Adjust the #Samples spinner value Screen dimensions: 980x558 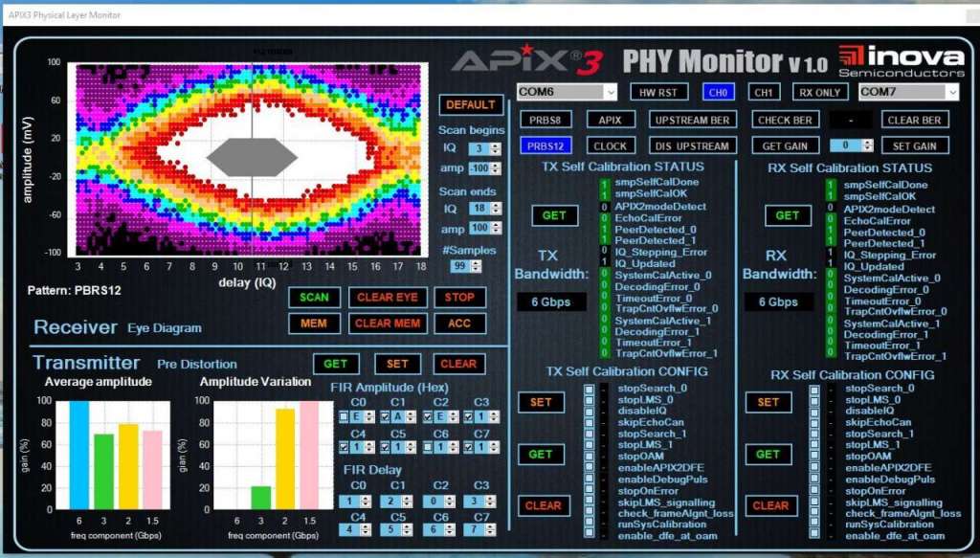point(495,266)
